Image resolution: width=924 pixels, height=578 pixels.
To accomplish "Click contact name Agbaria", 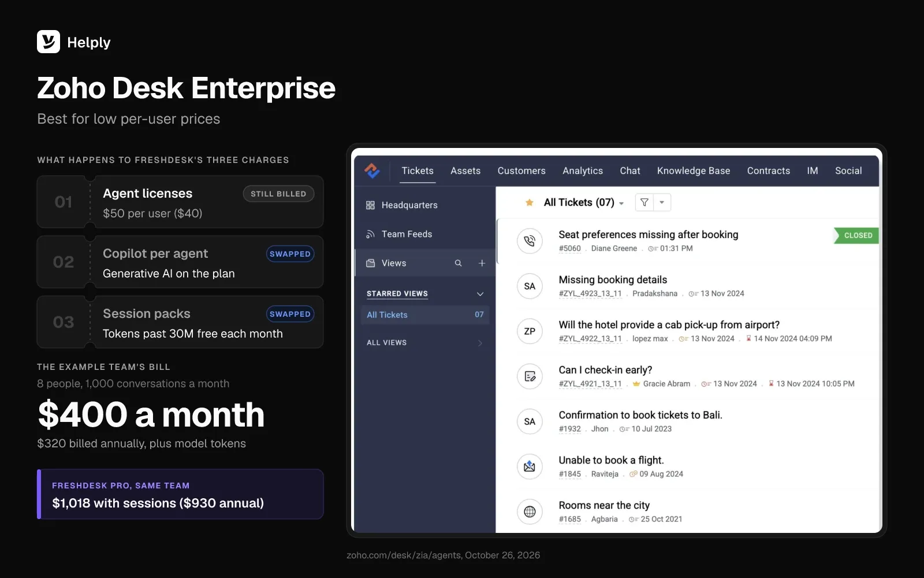I will point(604,519).
